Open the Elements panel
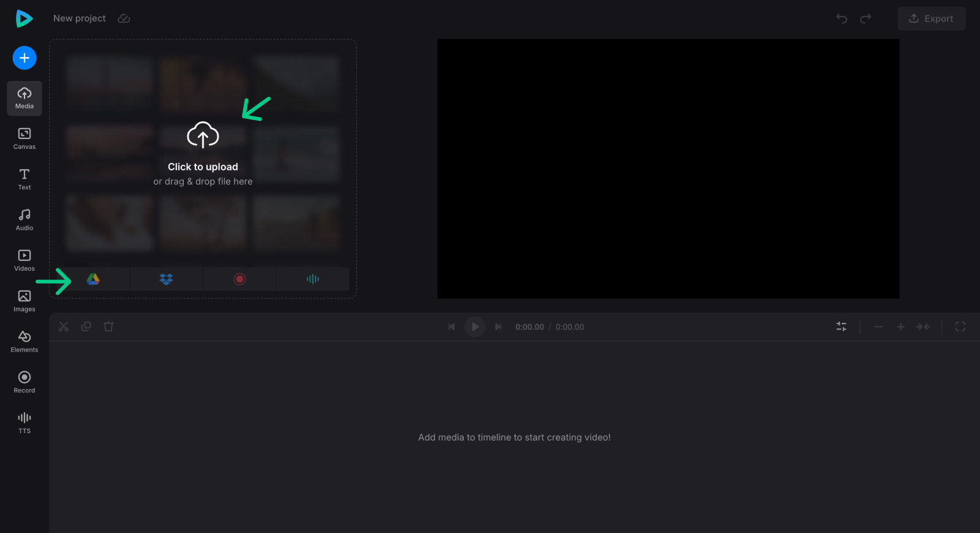 click(24, 342)
